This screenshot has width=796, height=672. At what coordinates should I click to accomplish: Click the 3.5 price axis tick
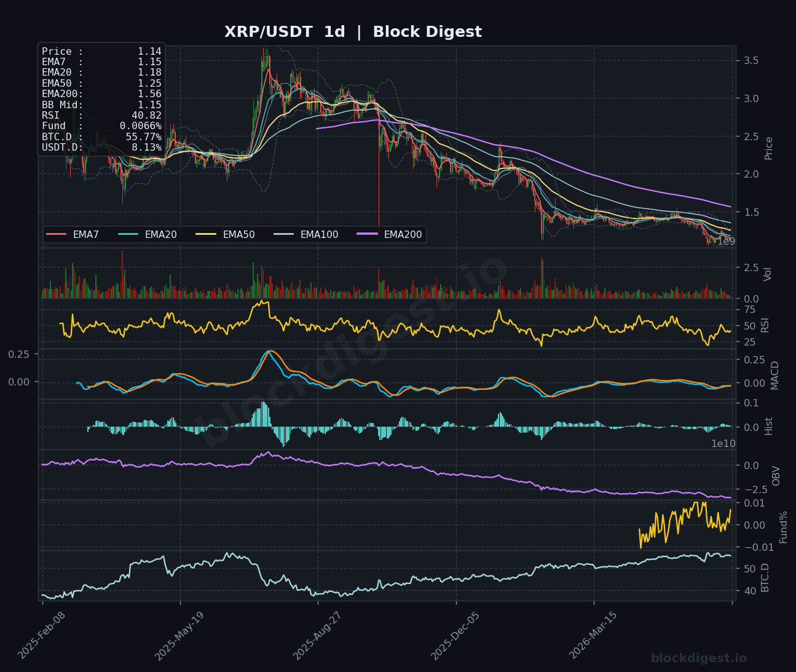pyautogui.click(x=751, y=60)
